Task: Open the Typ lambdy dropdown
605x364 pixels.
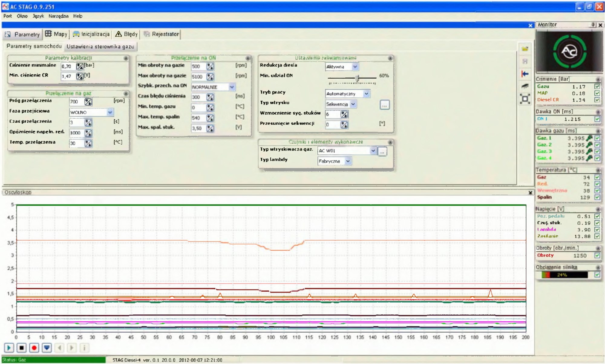Action: pos(348,161)
